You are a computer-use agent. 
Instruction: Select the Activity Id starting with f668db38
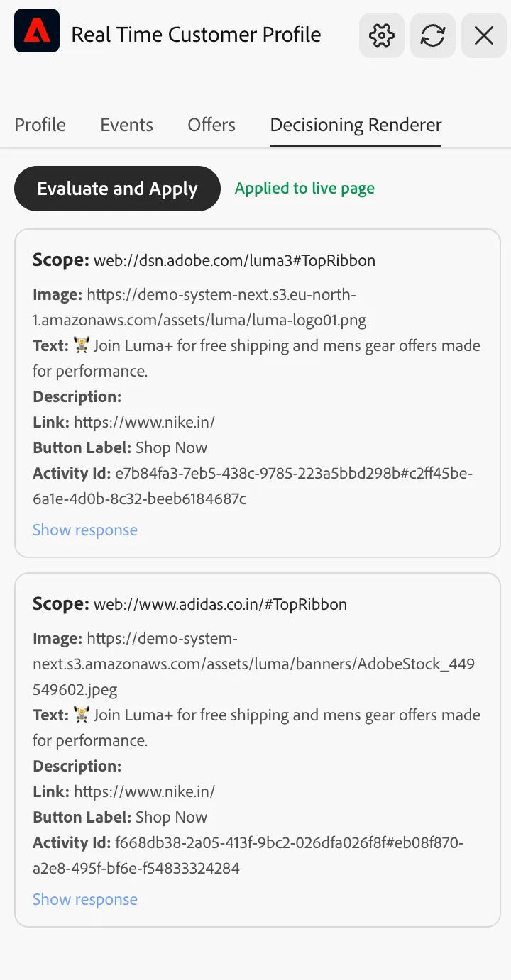click(x=248, y=855)
